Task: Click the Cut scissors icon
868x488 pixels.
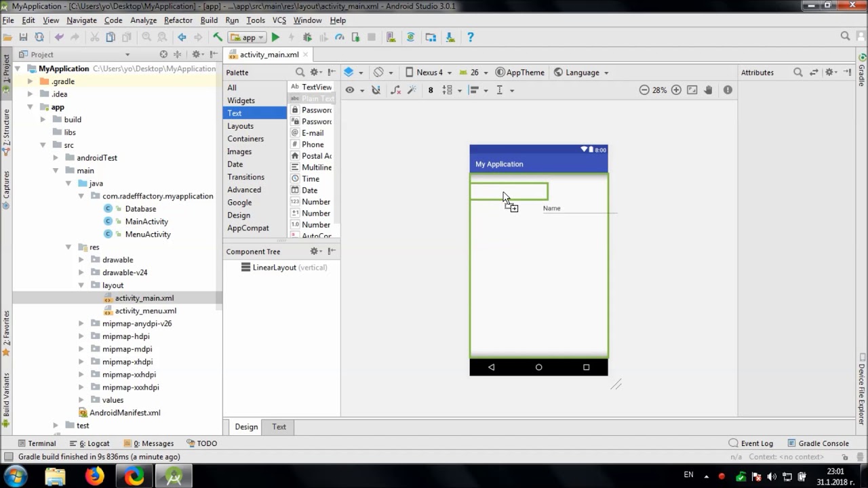Action: (x=94, y=37)
